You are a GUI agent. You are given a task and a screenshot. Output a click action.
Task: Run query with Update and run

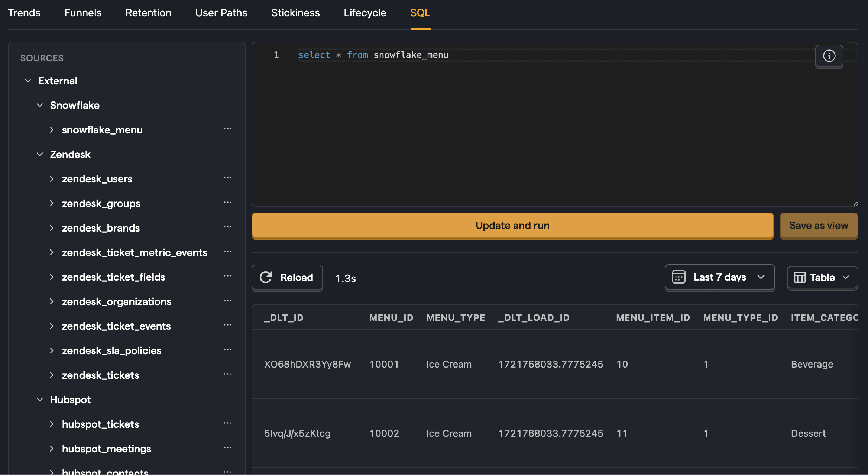coord(512,226)
